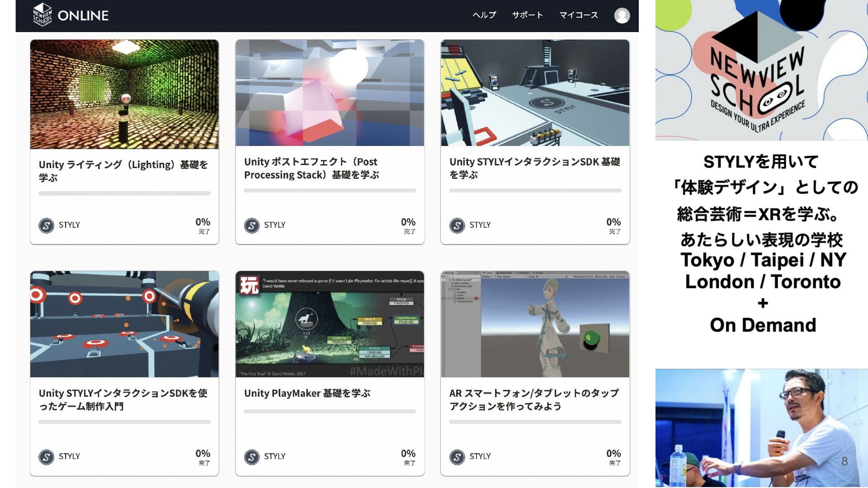Click 'STYLYを用いて' heading text
The height and width of the screenshot is (488, 868).
pos(761,161)
